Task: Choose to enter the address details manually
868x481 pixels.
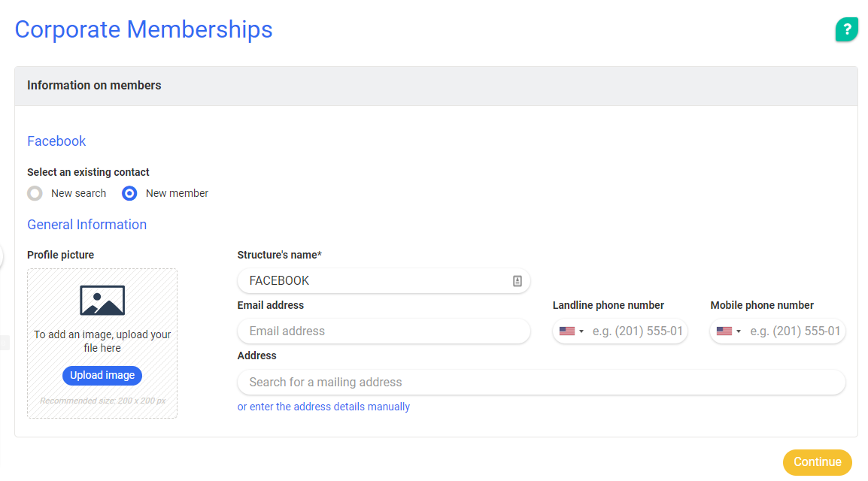Action: [x=323, y=407]
